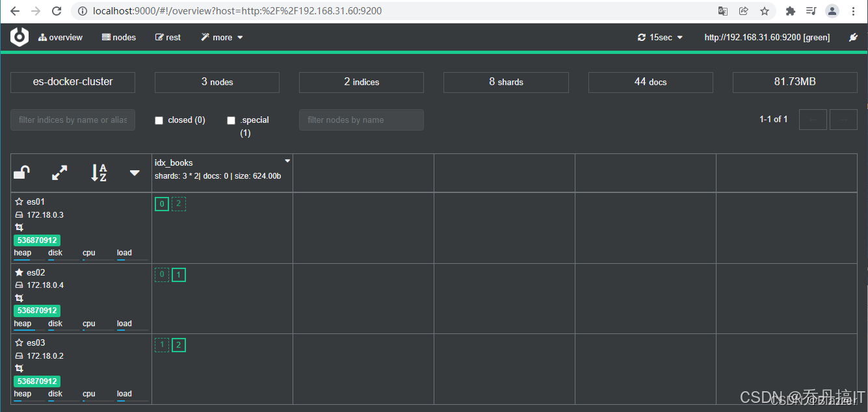Select replica shard 1 on es03
This screenshot has height=412, width=868.
[x=162, y=345]
